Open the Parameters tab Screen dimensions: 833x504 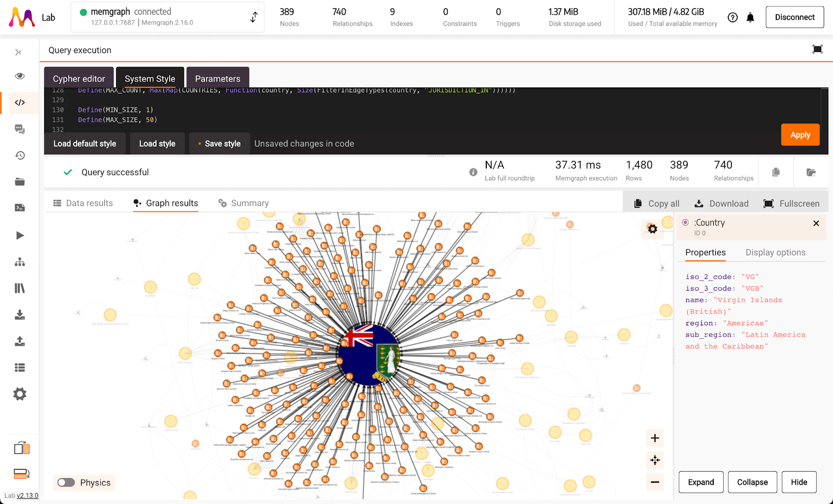[x=218, y=78]
